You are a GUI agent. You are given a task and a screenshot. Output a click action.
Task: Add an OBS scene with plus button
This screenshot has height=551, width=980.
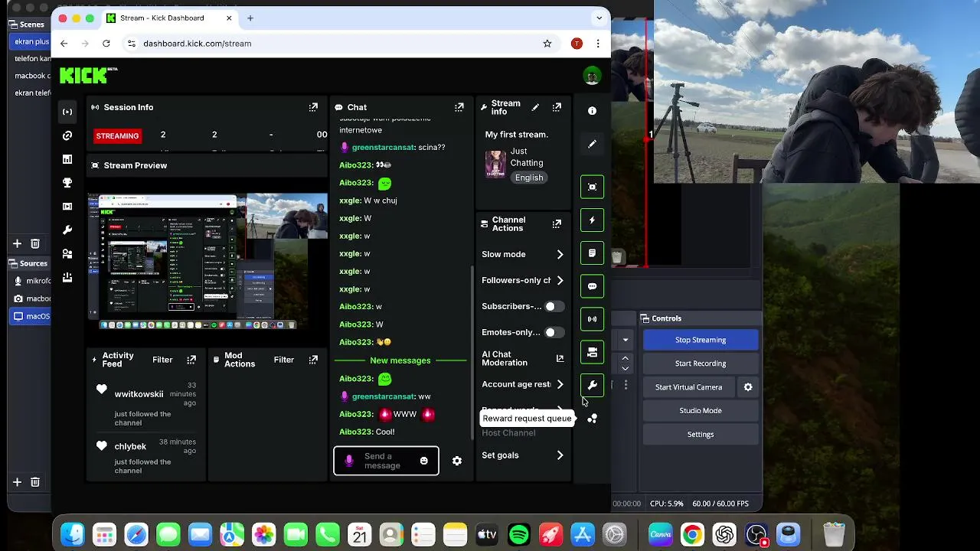coord(17,243)
